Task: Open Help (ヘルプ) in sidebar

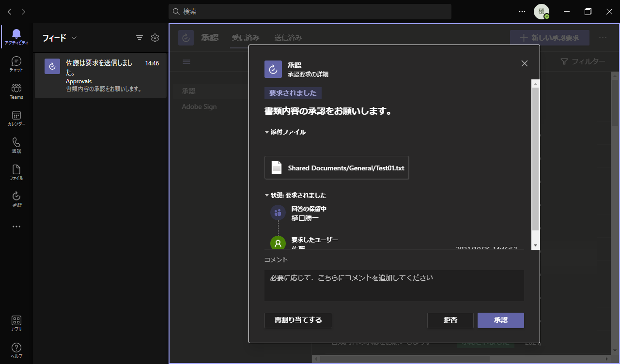Action: (16, 350)
